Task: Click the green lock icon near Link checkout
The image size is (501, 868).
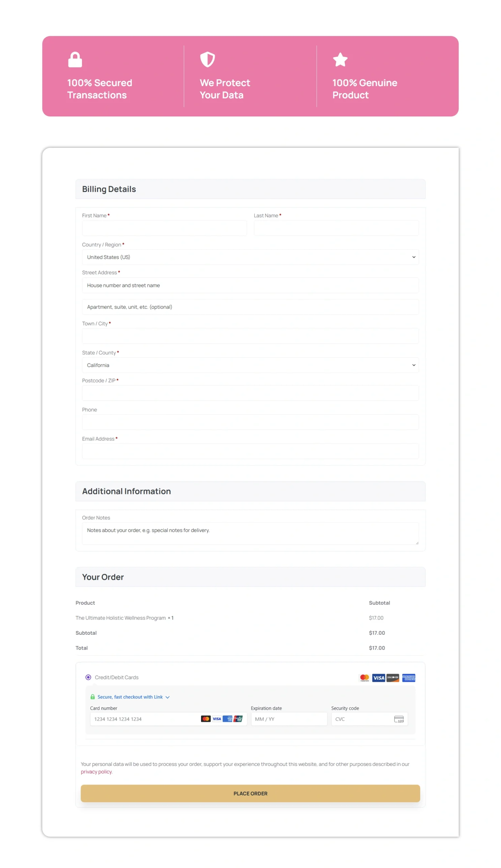Action: tap(93, 697)
